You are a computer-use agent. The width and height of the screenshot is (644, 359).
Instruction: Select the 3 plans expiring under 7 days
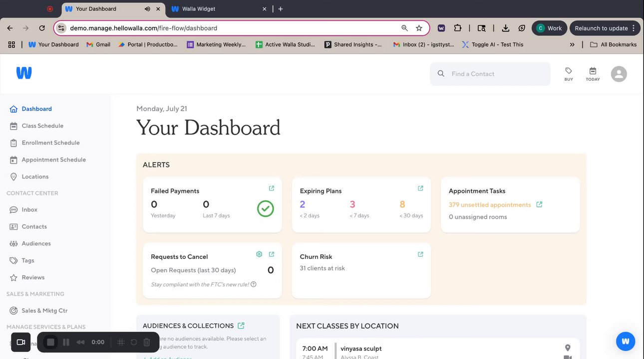[352, 204]
